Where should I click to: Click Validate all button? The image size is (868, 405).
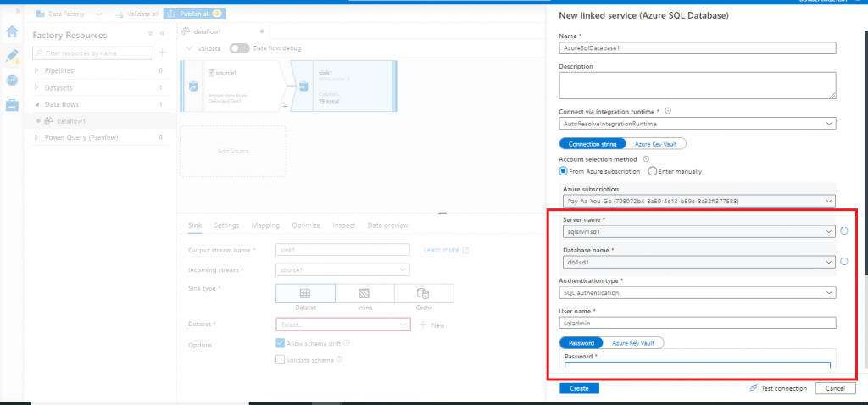click(136, 14)
